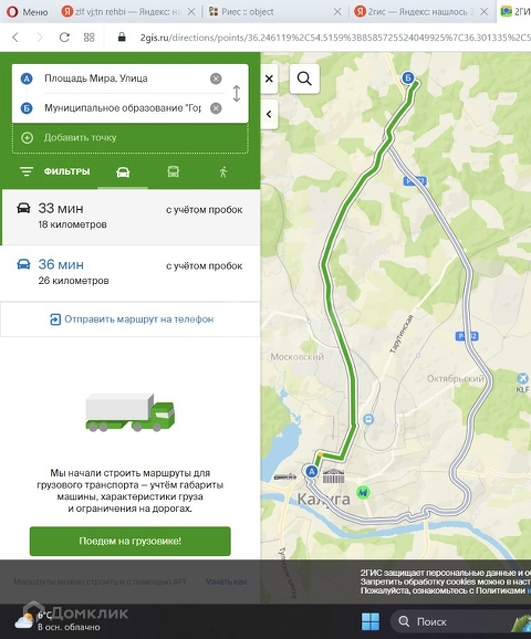Close the directions panel with X
The width and height of the screenshot is (531, 639).
[x=269, y=79]
